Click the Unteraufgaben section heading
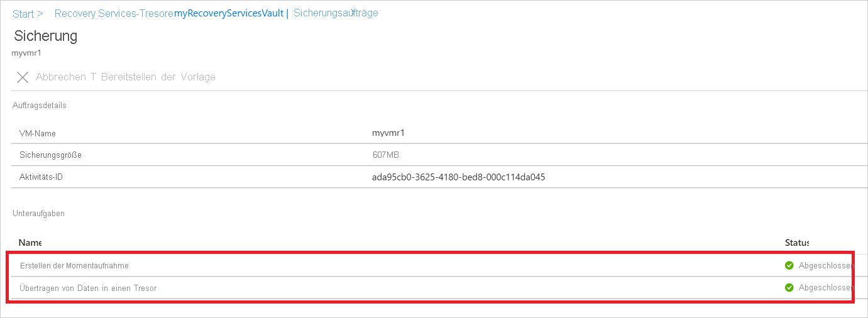868x318 pixels. [38, 214]
